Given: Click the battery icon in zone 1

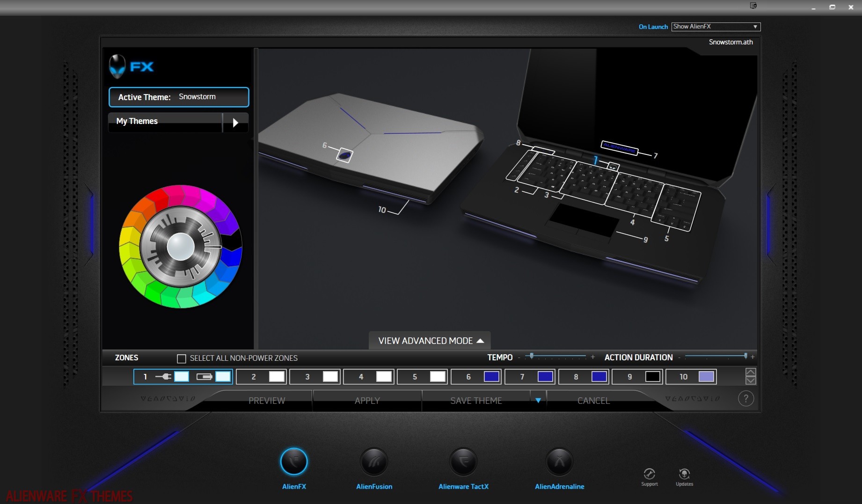Looking at the screenshot, I should tap(204, 376).
